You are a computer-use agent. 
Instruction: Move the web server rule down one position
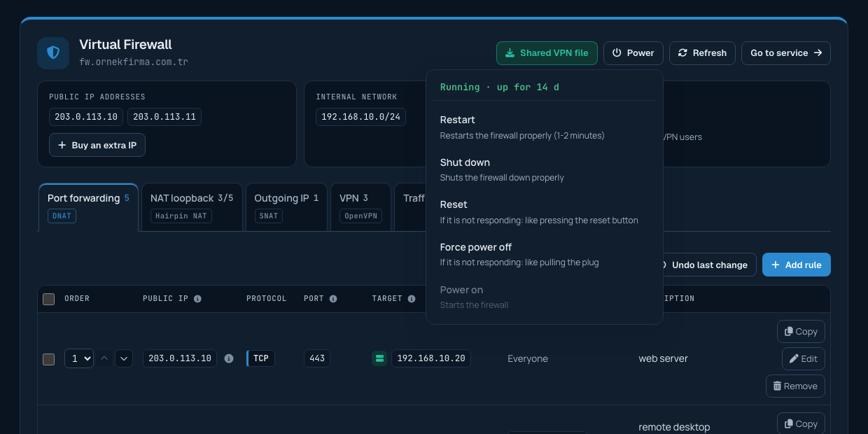[124, 358]
